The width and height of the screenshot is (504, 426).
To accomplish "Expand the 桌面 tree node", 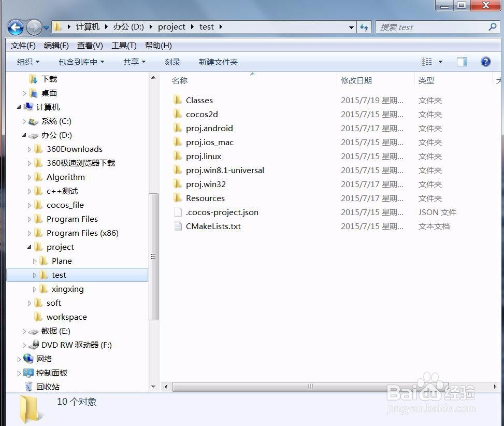I will point(24,94).
